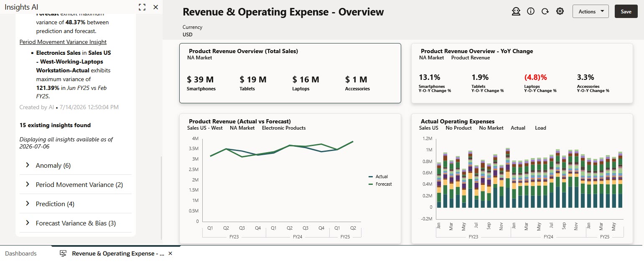Screen dimensions: 644x266
Task: Save the dashboard
Action: coord(626,11)
